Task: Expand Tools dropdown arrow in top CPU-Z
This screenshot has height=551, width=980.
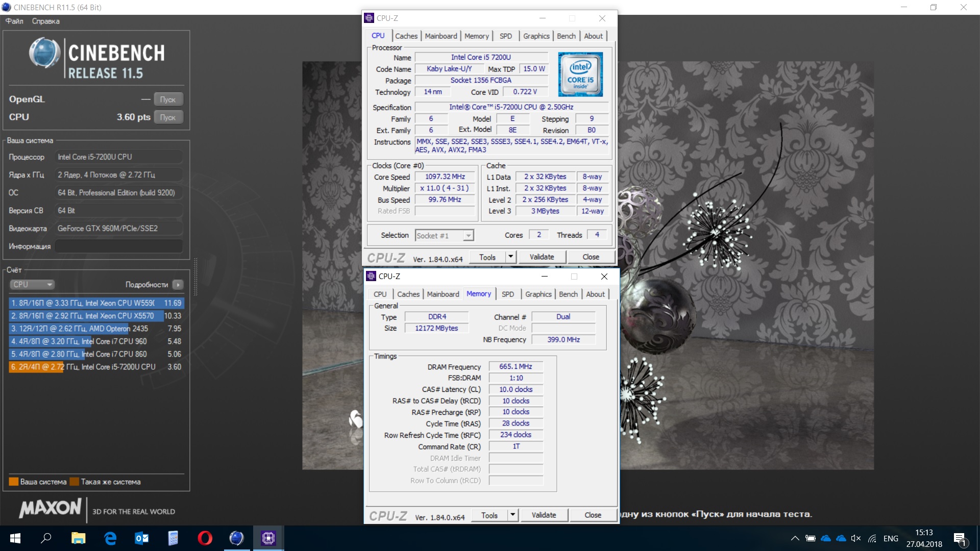Action: click(510, 257)
